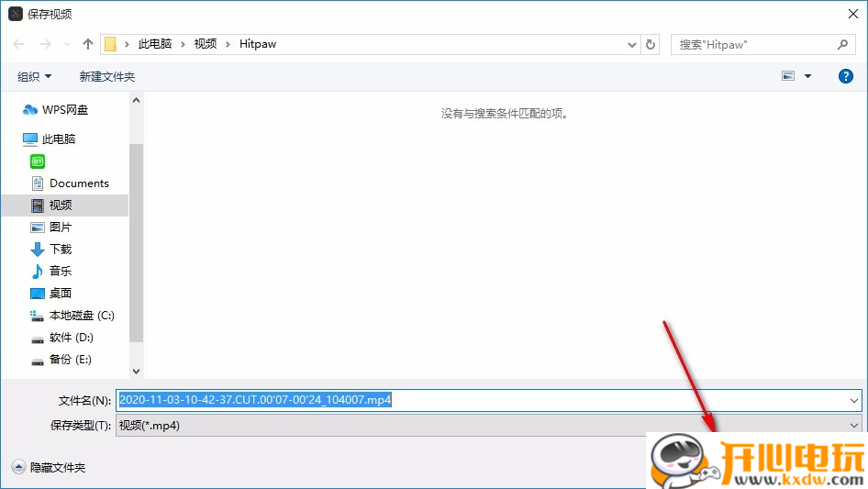
Task: Open 图片 in the navigation pane
Action: [61, 227]
